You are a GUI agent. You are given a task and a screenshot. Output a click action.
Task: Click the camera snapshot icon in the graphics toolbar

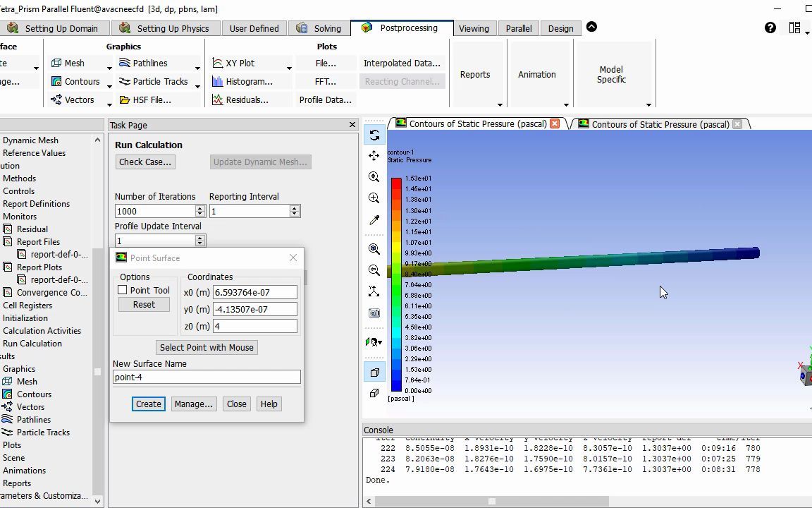pos(374,313)
